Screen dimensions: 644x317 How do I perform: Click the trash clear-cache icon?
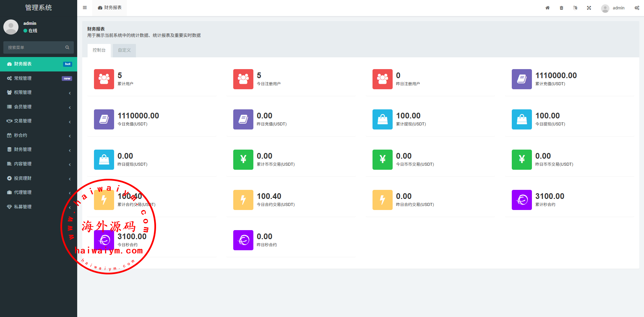561,8
